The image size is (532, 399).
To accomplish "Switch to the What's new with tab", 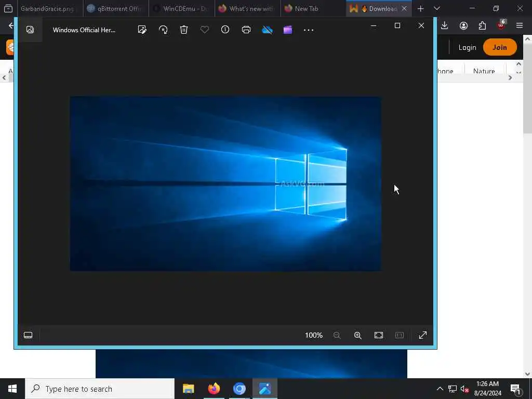I will 248,9.
